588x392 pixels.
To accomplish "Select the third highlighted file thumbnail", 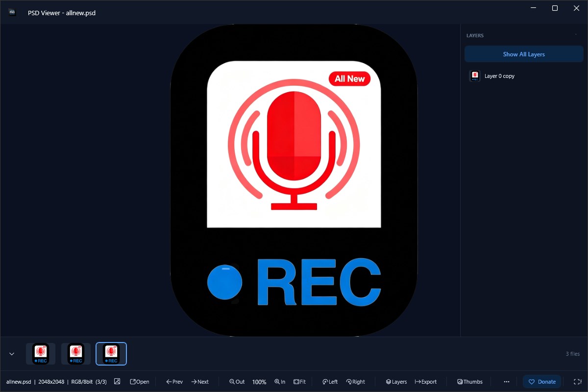I will point(111,354).
